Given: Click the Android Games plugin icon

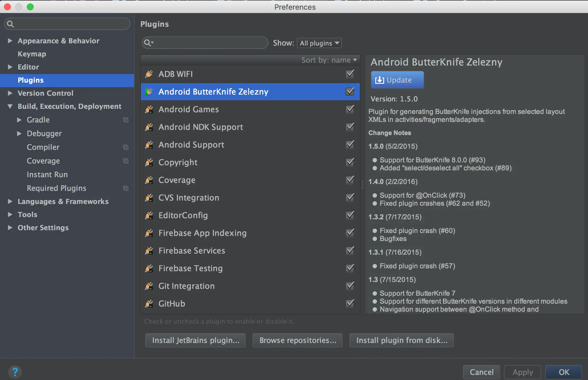Looking at the screenshot, I should pyautogui.click(x=149, y=109).
